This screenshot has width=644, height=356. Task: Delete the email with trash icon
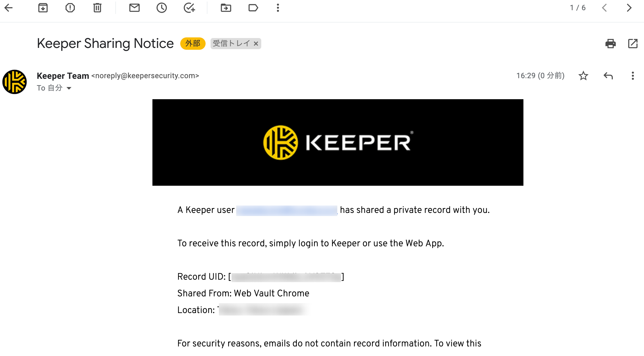point(97,8)
